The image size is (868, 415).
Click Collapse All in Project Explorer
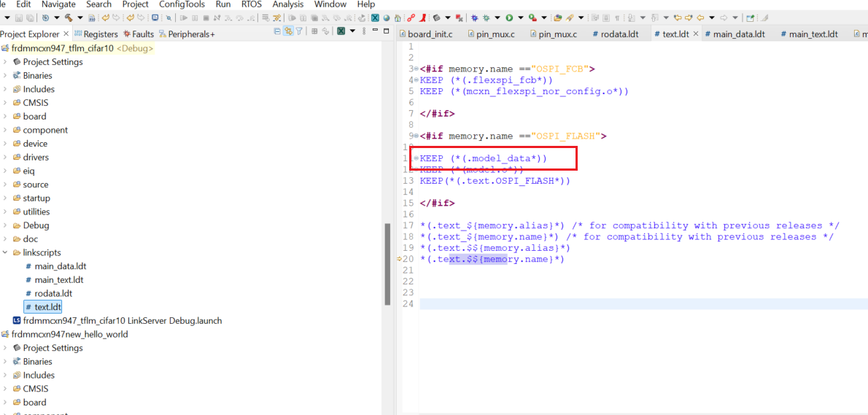(277, 31)
